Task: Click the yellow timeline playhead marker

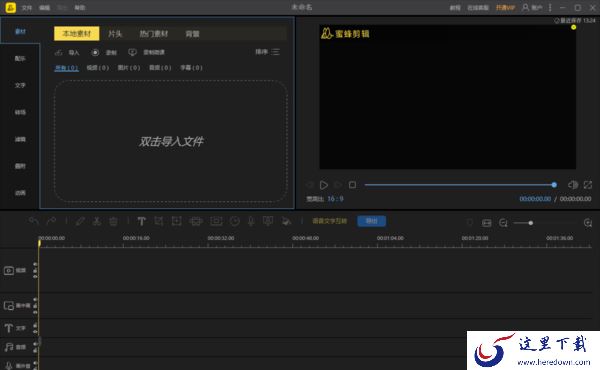Action: [x=39, y=243]
